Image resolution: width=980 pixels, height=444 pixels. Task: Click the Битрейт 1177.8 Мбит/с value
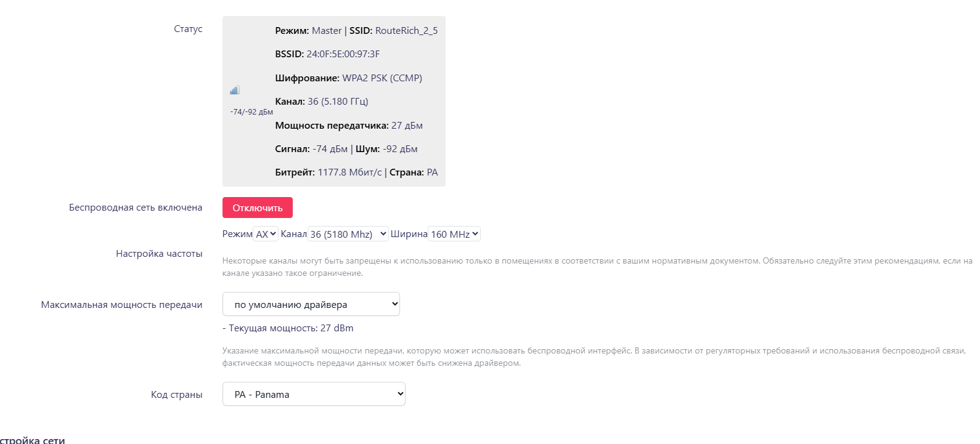pos(349,172)
